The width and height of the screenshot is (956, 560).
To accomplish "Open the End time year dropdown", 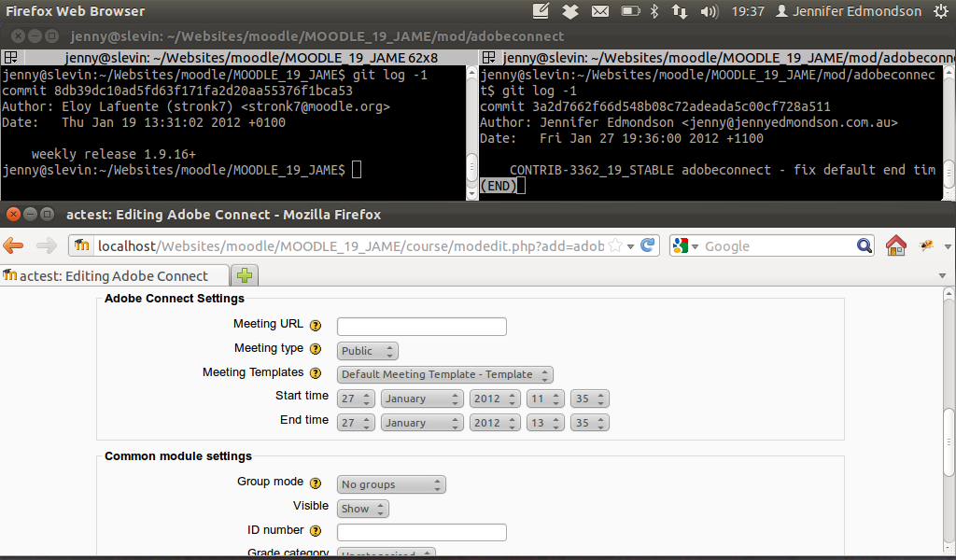I will point(495,423).
